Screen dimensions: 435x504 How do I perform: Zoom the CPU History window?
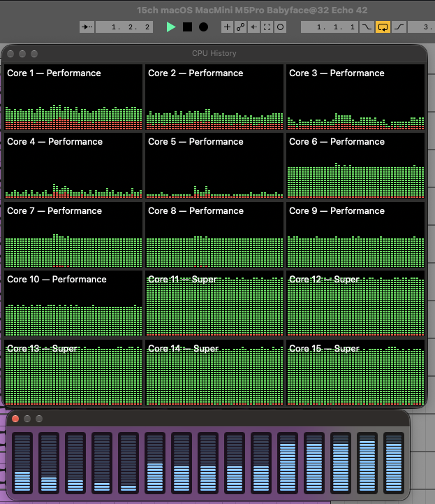click(34, 54)
